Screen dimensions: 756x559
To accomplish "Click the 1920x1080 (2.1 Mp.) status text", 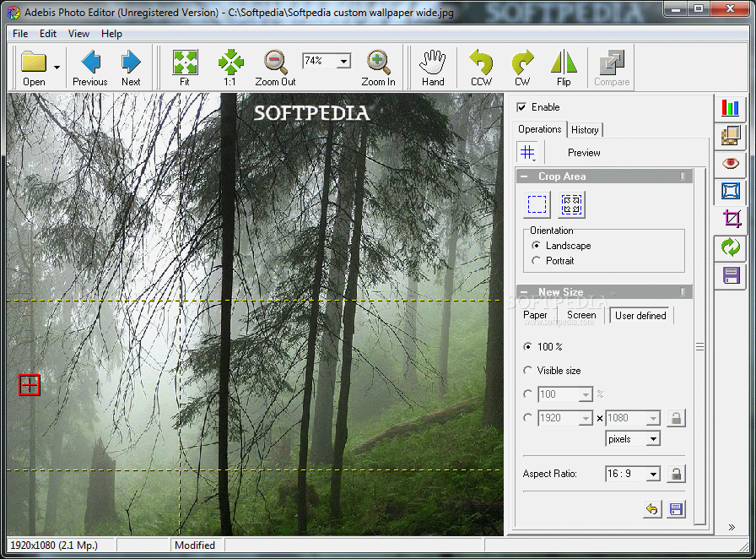I will pyautogui.click(x=54, y=545).
